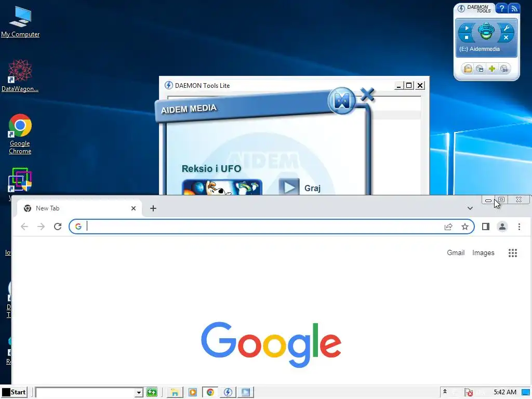Click the Graj play button in Aidem Media
Image resolution: width=532 pixels, height=399 pixels.
point(289,187)
